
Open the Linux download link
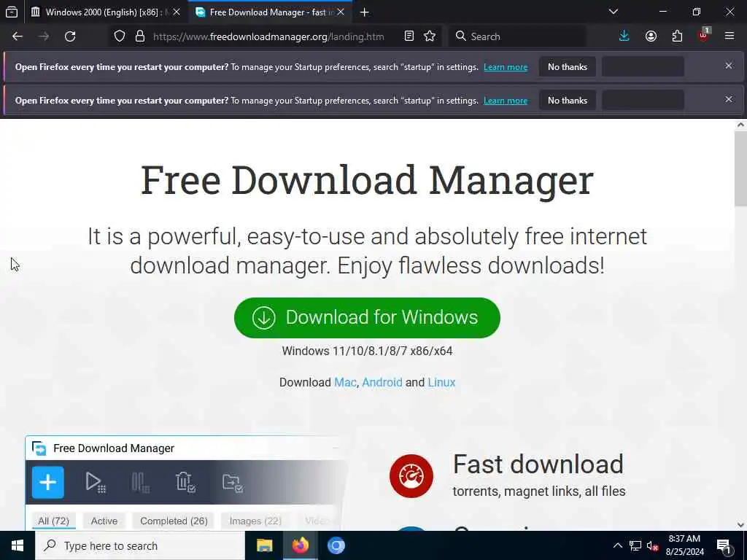pyautogui.click(x=441, y=382)
